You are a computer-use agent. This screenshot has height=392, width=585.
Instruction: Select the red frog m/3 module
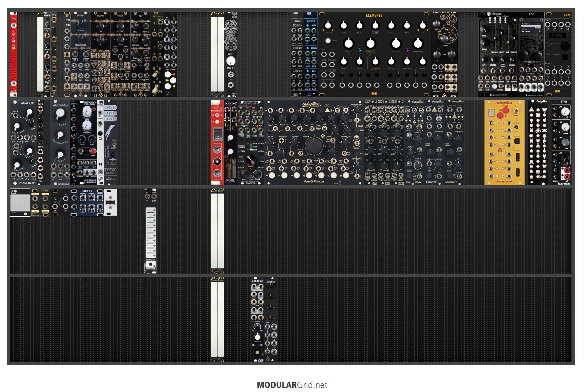[x=14, y=54]
